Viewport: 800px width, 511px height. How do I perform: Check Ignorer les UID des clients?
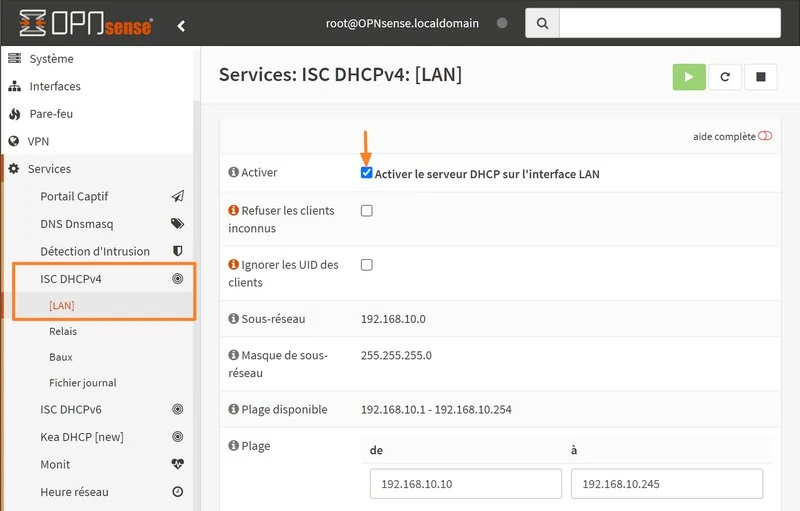[x=366, y=265]
